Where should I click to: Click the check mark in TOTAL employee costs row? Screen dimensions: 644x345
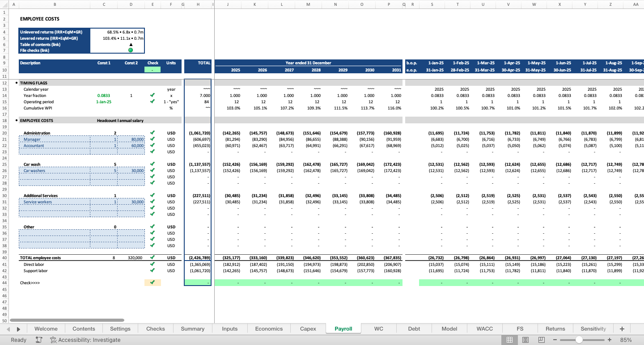point(153,257)
